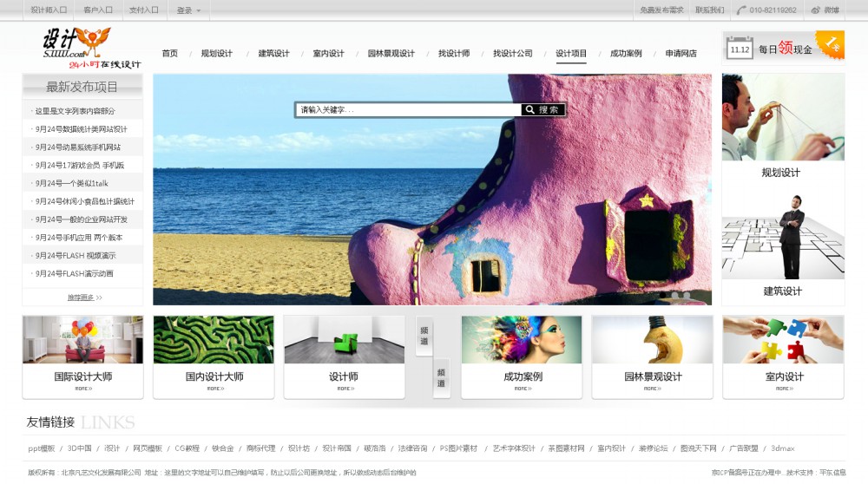Open the 园林景观设计 bulb card
The height and width of the screenshot is (484, 868).
(x=653, y=340)
